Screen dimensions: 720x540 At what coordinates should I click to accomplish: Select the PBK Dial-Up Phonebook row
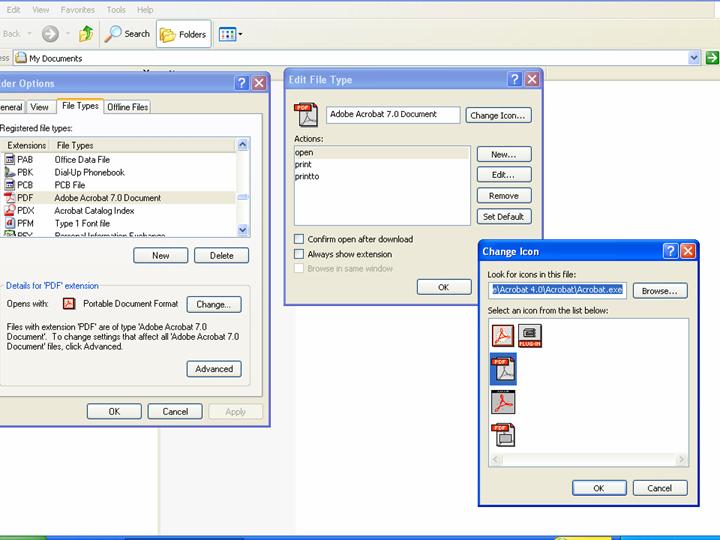118,172
